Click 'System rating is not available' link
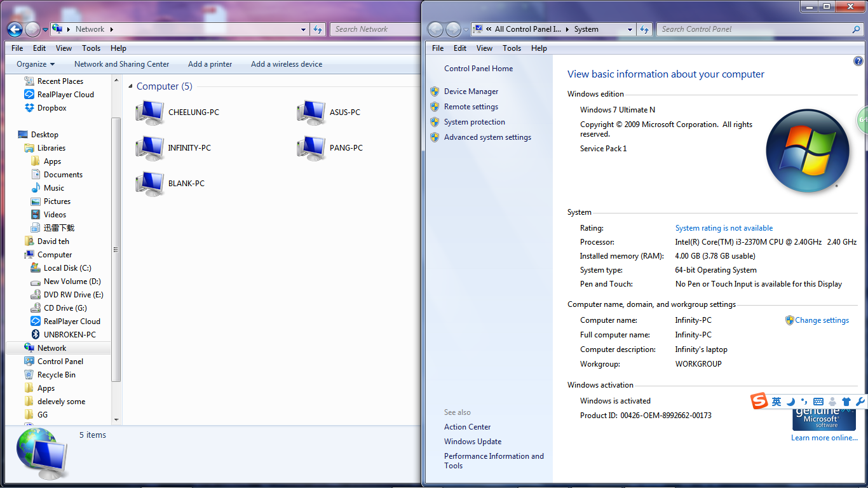Viewport: 868px width, 488px height. pyautogui.click(x=724, y=228)
